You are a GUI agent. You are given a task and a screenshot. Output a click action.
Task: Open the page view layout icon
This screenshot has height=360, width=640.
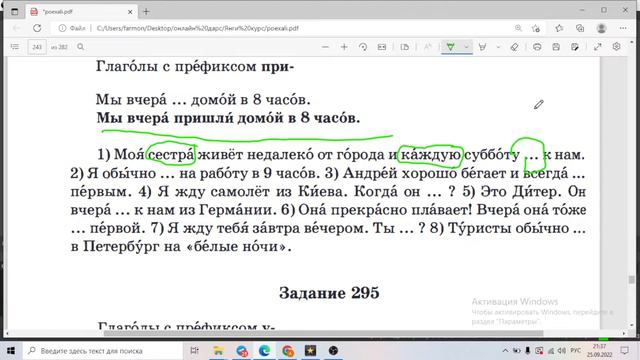click(x=405, y=47)
